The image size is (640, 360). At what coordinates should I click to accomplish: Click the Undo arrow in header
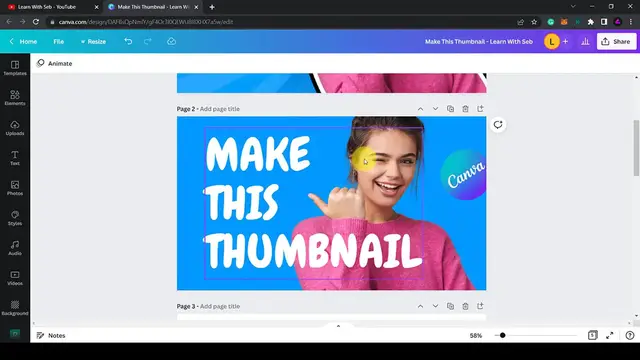[128, 41]
